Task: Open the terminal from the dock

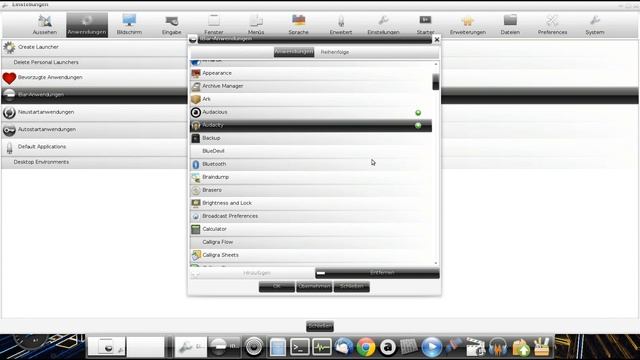Action: point(300,347)
